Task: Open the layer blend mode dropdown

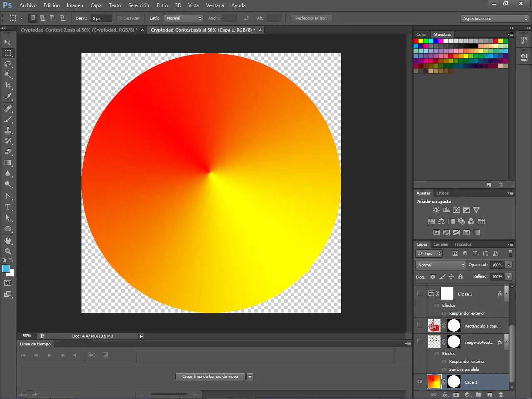Action: (441, 265)
